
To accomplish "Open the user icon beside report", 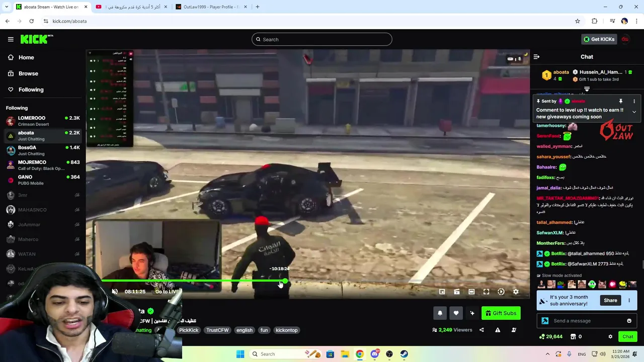I will (x=514, y=330).
